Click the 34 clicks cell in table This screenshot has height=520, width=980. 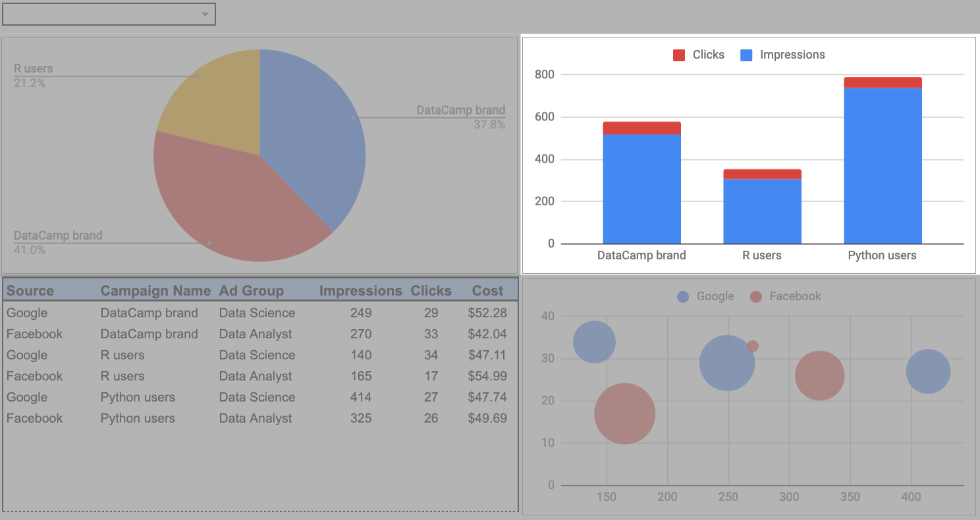click(x=431, y=355)
